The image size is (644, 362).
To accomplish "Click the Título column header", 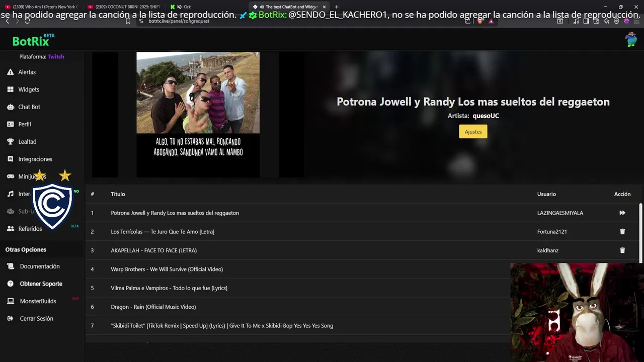I will click(x=118, y=194).
